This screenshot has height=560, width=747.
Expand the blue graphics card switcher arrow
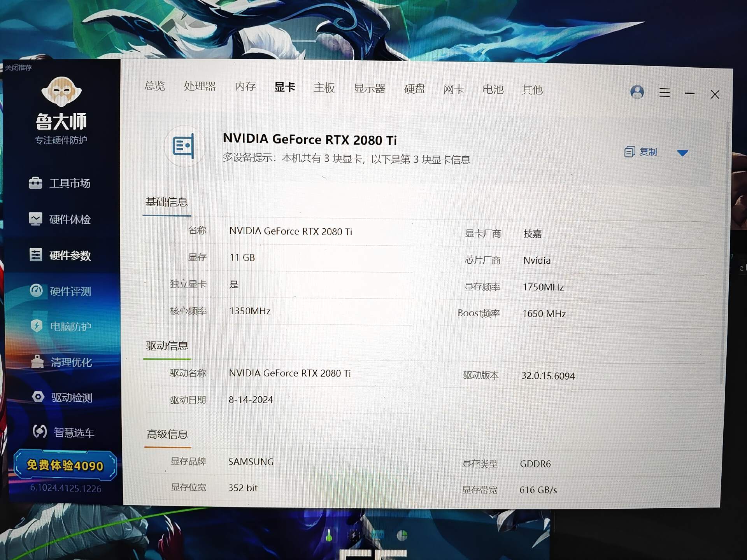click(x=682, y=153)
